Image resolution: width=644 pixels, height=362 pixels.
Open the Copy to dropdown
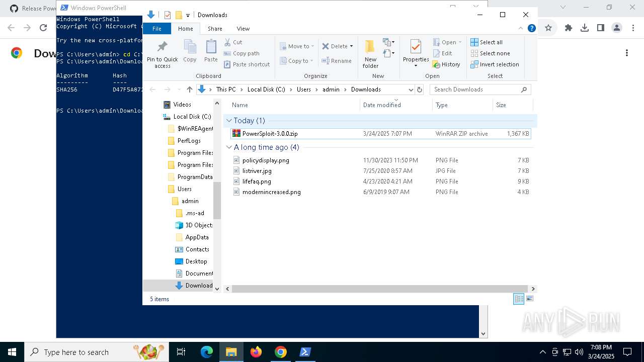coord(297,61)
